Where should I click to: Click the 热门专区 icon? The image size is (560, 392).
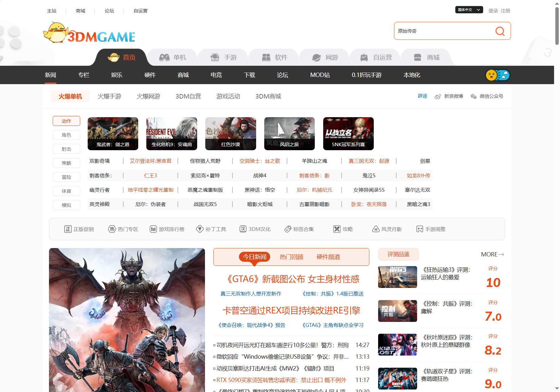[x=112, y=229]
